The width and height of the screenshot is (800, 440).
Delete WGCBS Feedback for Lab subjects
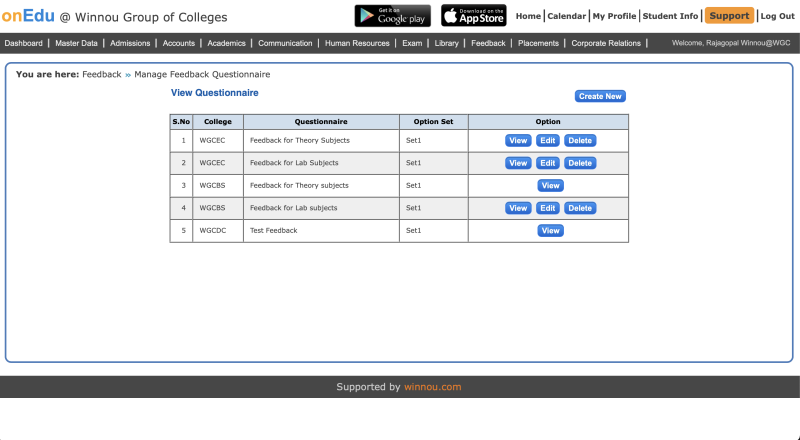tap(580, 208)
